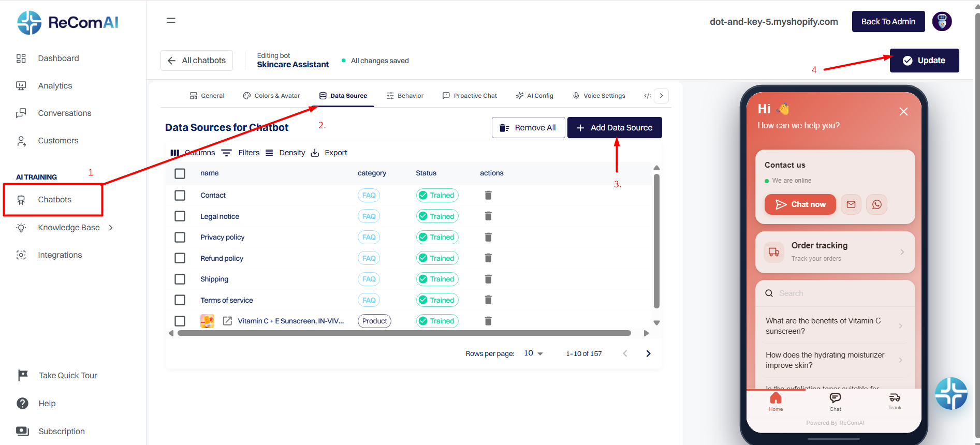
Task: Click the email icon in Contact us card
Action: pyautogui.click(x=851, y=204)
